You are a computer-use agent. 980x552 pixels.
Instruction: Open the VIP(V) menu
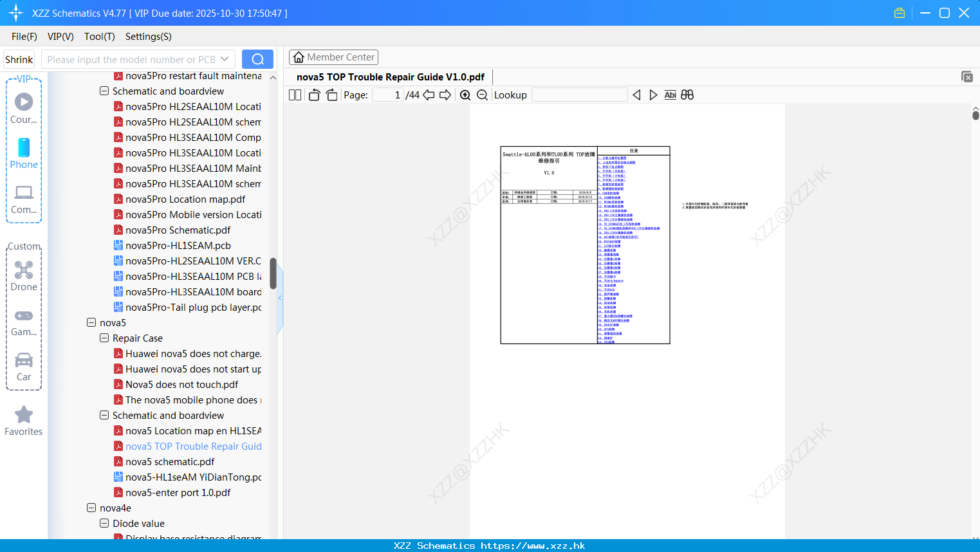(60, 37)
